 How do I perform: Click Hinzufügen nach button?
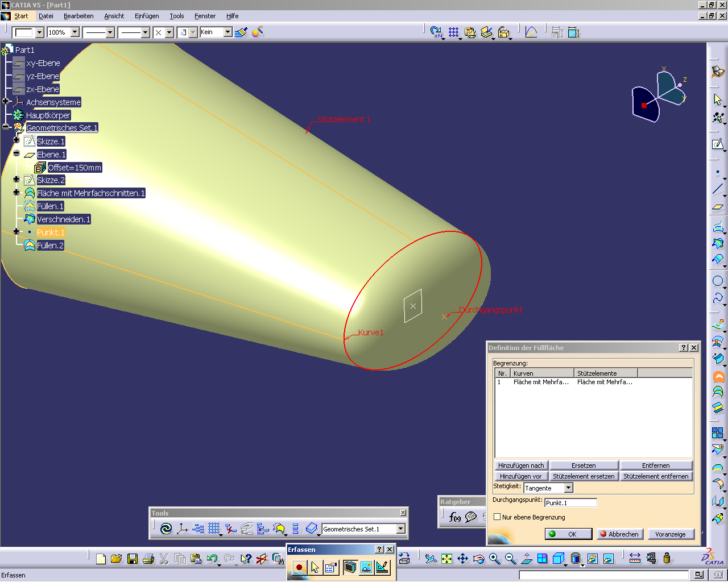point(521,465)
